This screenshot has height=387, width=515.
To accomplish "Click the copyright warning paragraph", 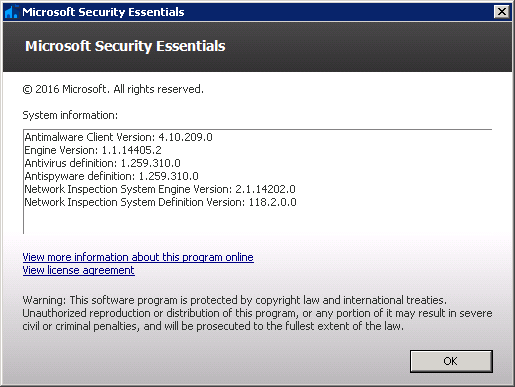I will coord(257,313).
